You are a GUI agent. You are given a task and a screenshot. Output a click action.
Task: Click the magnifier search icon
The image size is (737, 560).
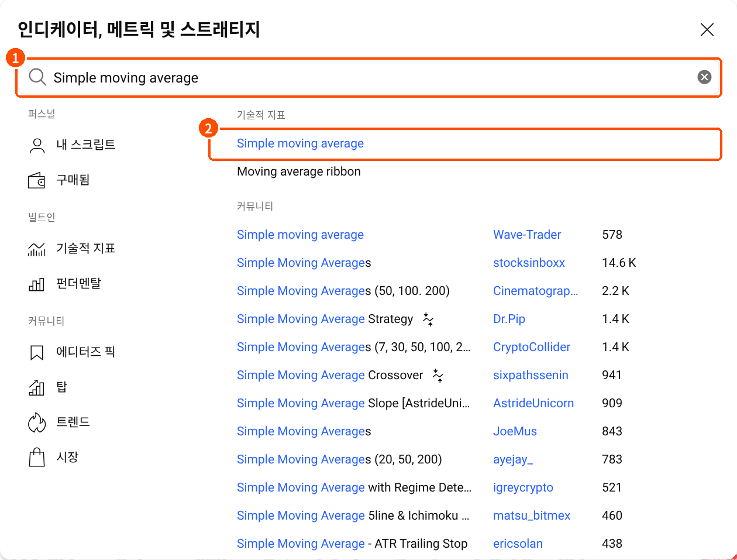point(37,77)
